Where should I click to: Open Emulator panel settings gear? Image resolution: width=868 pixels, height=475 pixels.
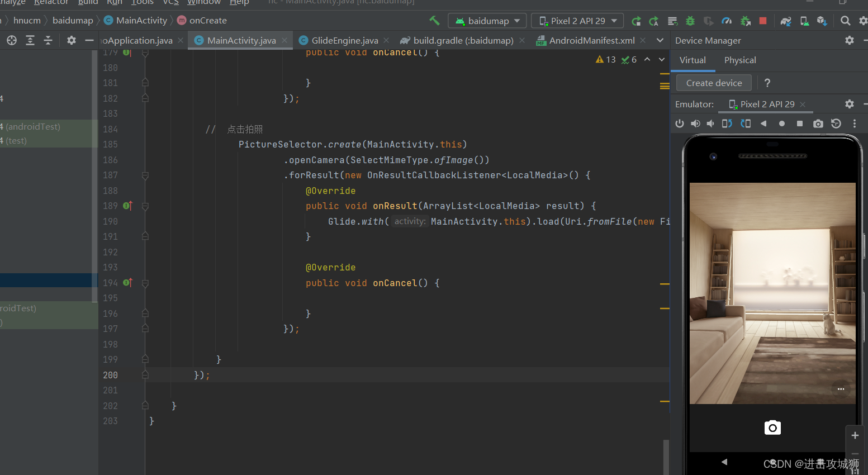[850, 104]
